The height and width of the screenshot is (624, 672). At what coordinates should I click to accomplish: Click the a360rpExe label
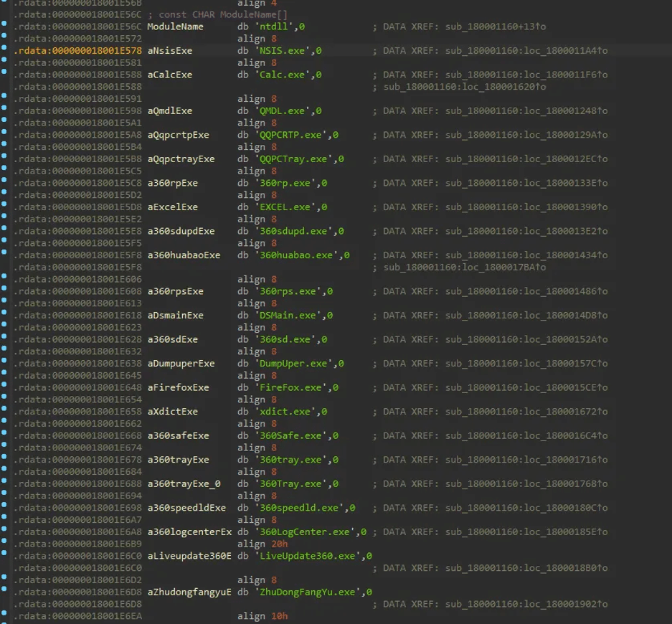(x=173, y=183)
